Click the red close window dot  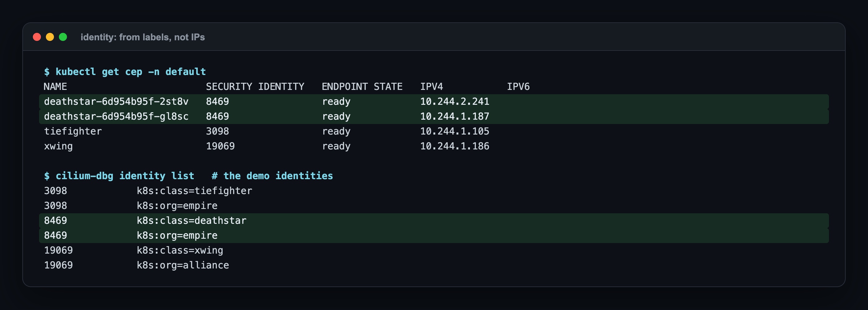[37, 37]
